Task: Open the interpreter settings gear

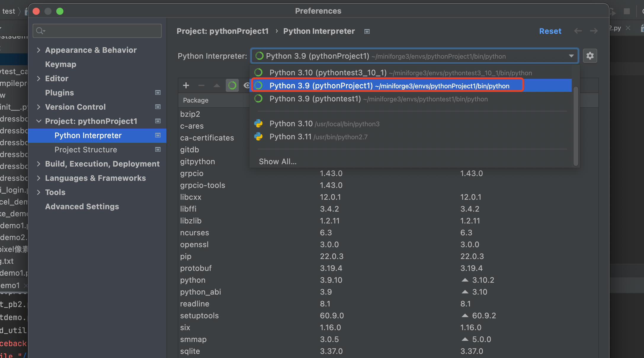Action: tap(590, 56)
